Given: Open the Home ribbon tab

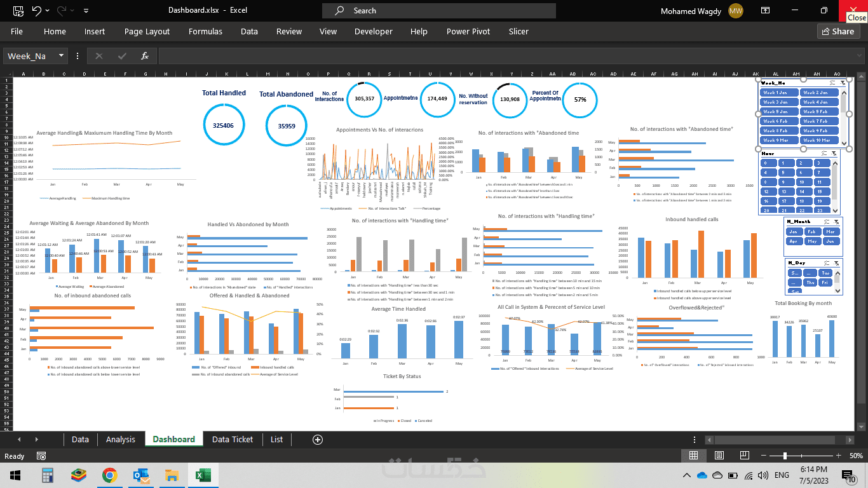Looking at the screenshot, I should pos(55,31).
